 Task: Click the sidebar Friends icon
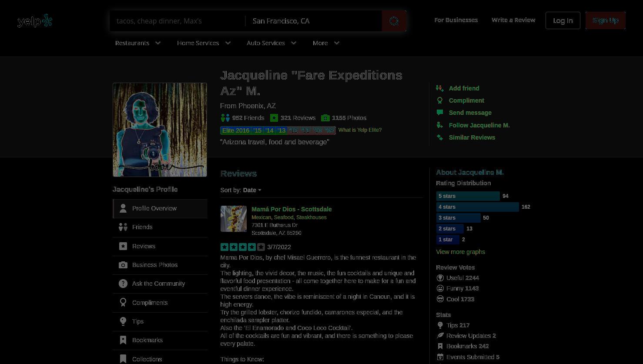(123, 227)
